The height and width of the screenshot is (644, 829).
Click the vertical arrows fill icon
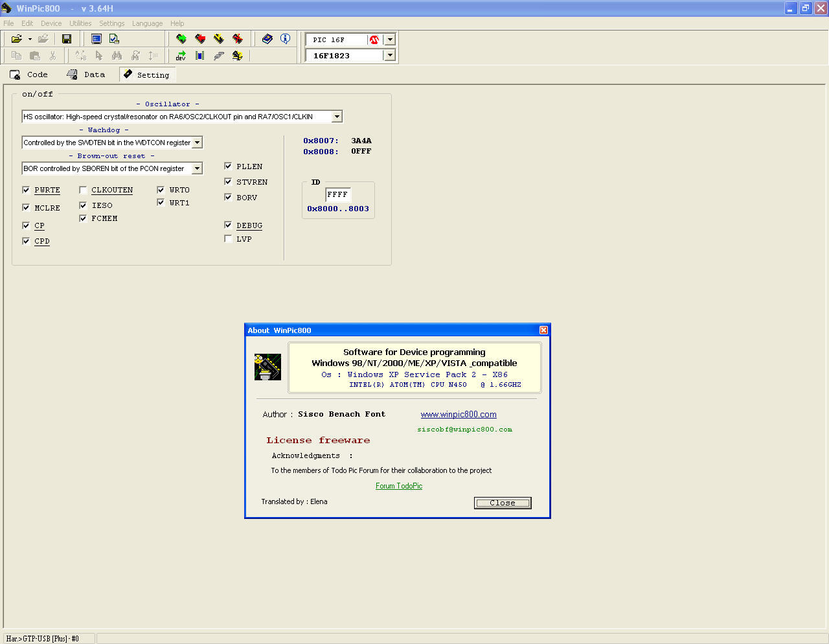click(153, 56)
